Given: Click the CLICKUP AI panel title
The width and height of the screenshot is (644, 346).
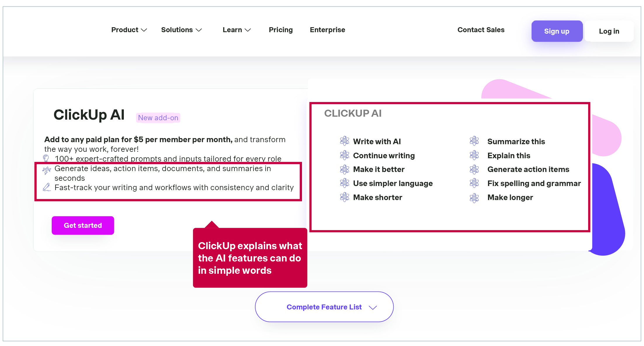Looking at the screenshot, I should 353,113.
